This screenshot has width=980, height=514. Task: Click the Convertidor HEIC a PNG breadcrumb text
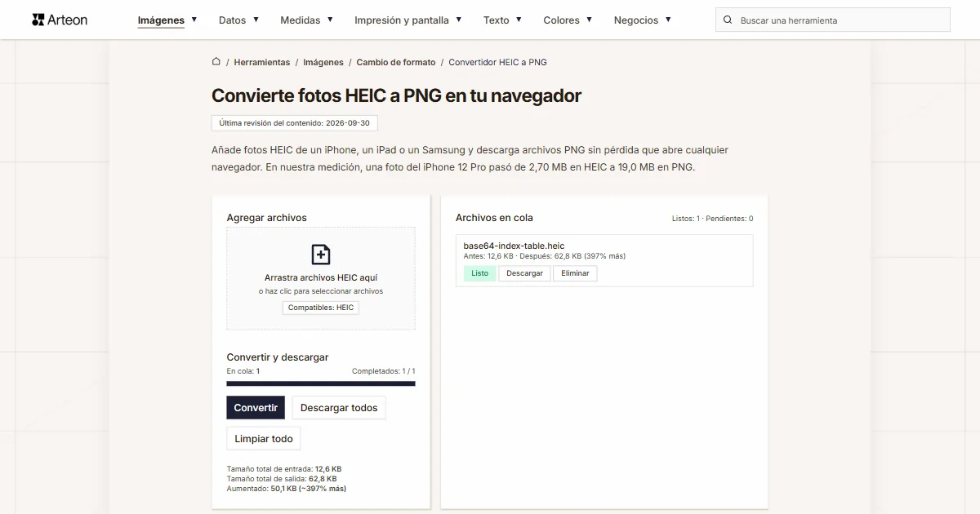[x=497, y=62]
